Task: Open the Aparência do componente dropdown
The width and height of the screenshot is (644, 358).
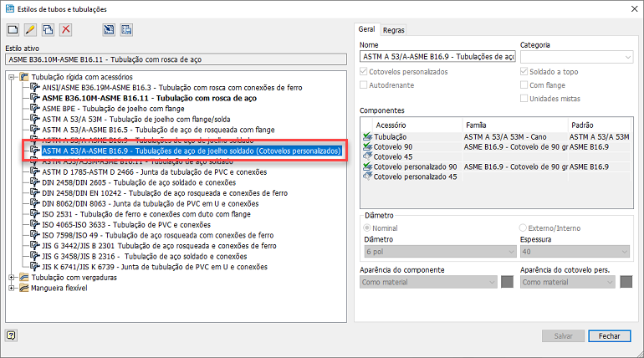Action: 428,282
